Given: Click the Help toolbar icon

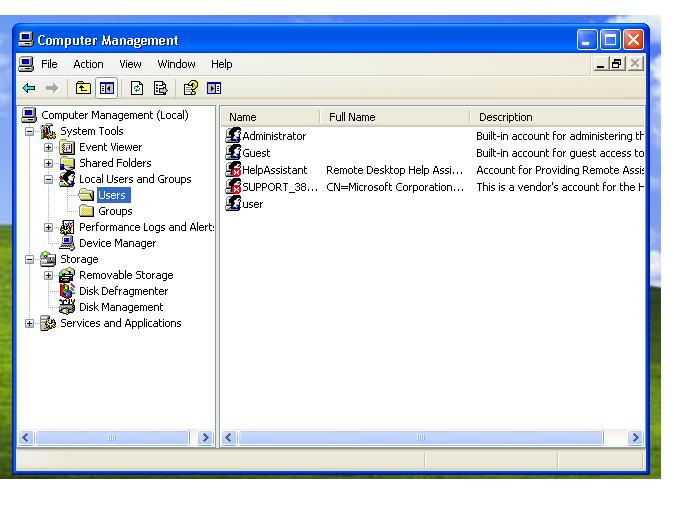Looking at the screenshot, I should [191, 89].
